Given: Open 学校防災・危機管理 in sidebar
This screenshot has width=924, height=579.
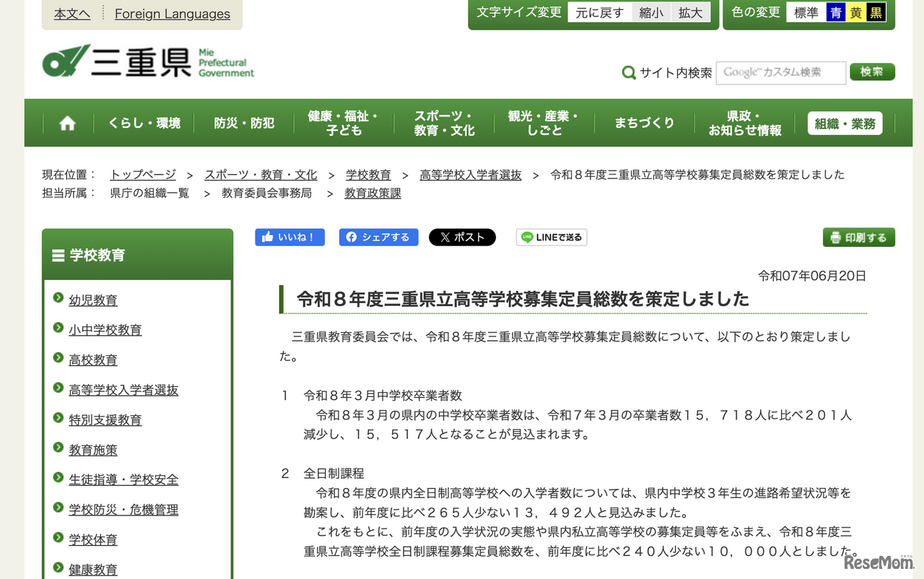Looking at the screenshot, I should 123,510.
